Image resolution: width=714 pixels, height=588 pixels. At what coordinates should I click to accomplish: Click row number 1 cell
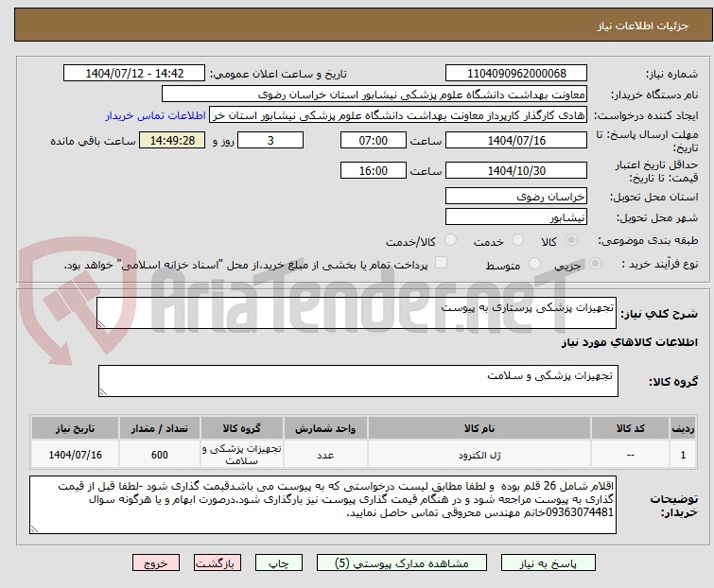click(683, 454)
